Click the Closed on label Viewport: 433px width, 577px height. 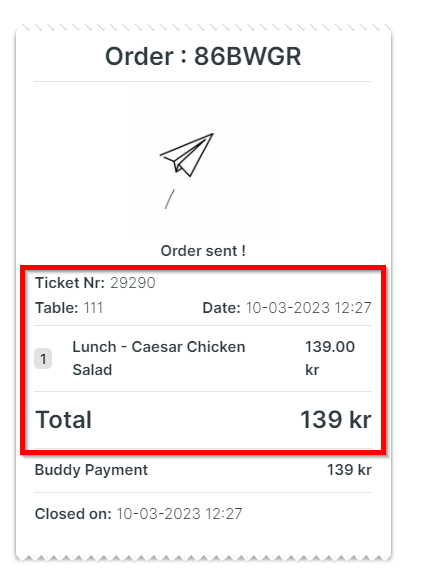pyautogui.click(x=73, y=514)
